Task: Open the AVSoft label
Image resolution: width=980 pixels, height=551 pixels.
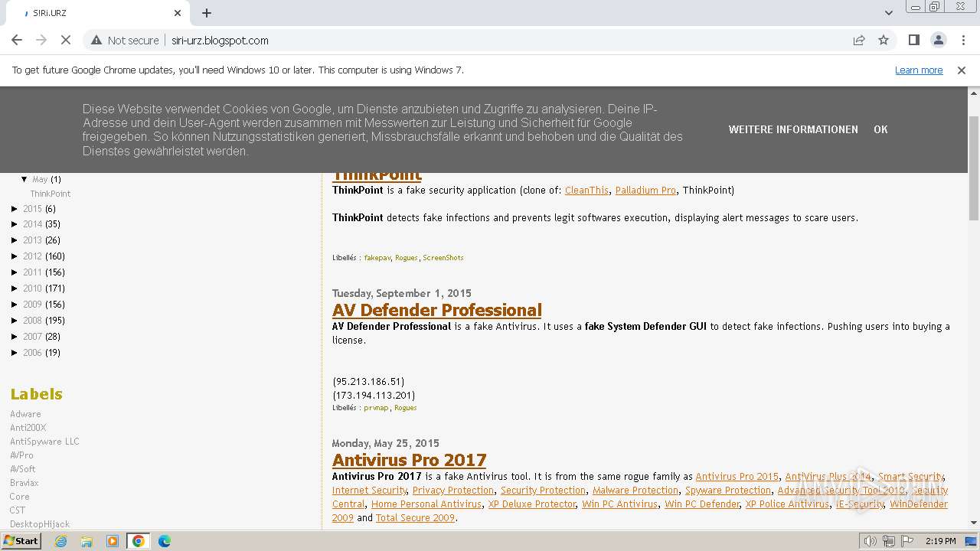Action: click(23, 469)
